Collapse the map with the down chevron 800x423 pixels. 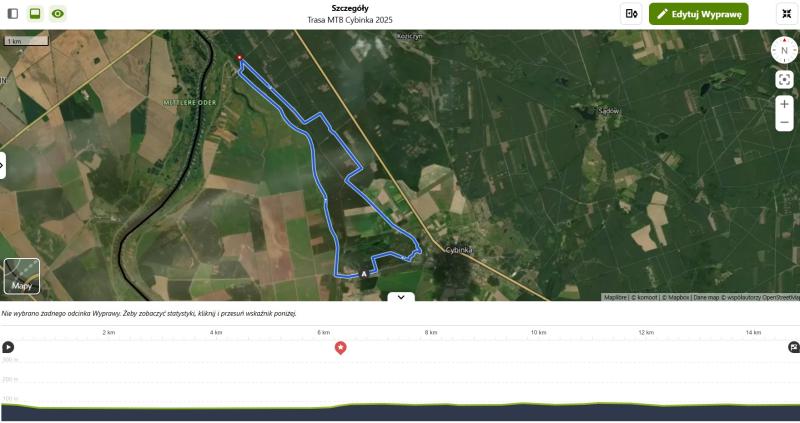[x=401, y=296]
